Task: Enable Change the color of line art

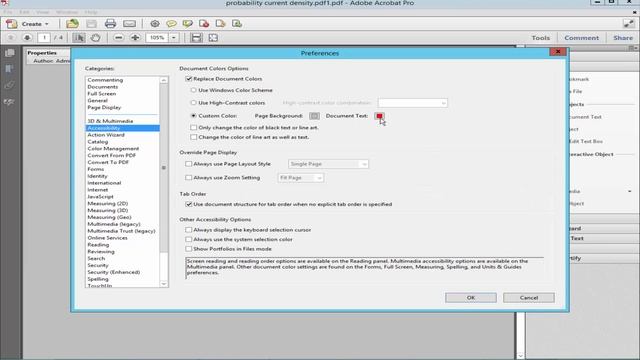Action: [x=193, y=137]
